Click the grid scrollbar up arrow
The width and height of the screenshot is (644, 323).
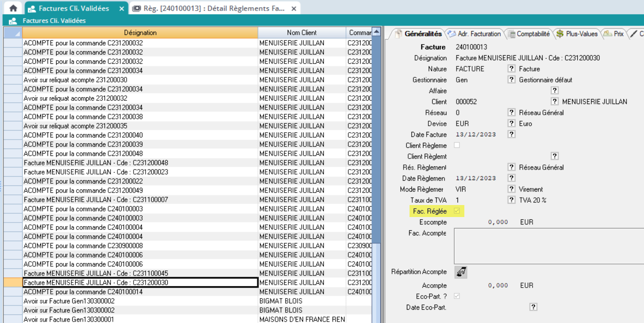(x=376, y=32)
